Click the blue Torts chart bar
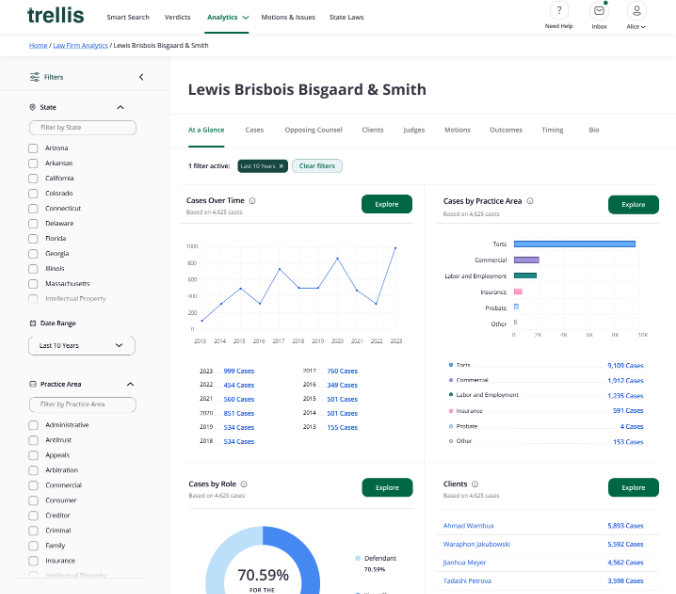The width and height of the screenshot is (676, 594). (574, 244)
